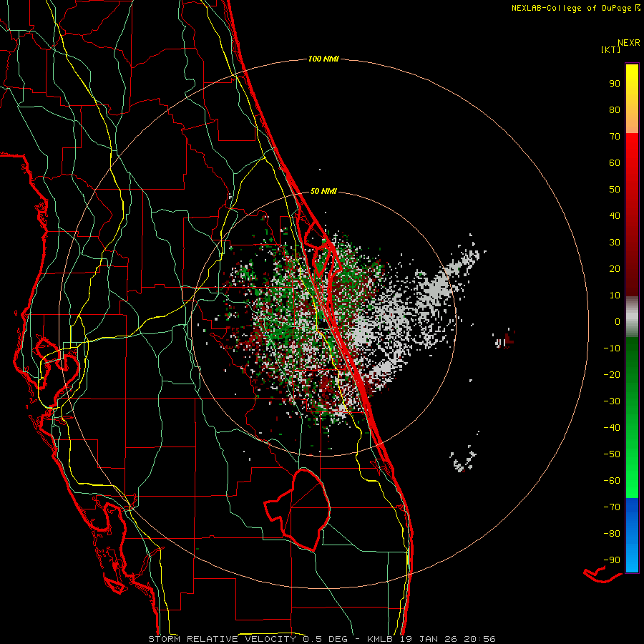Pick the blue segment of the color bar
Screen dimensions: 644x644
pyautogui.click(x=632, y=535)
